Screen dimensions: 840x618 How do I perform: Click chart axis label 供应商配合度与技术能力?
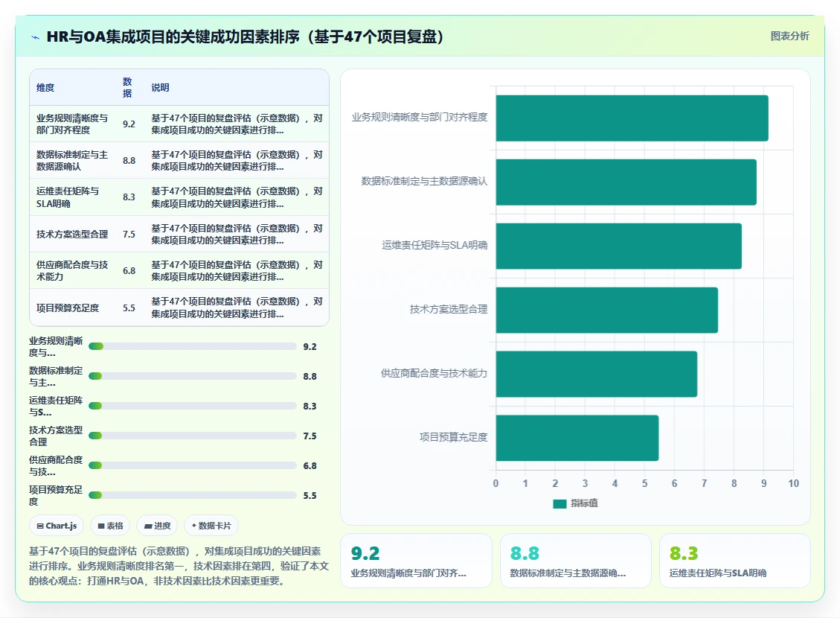tap(434, 373)
